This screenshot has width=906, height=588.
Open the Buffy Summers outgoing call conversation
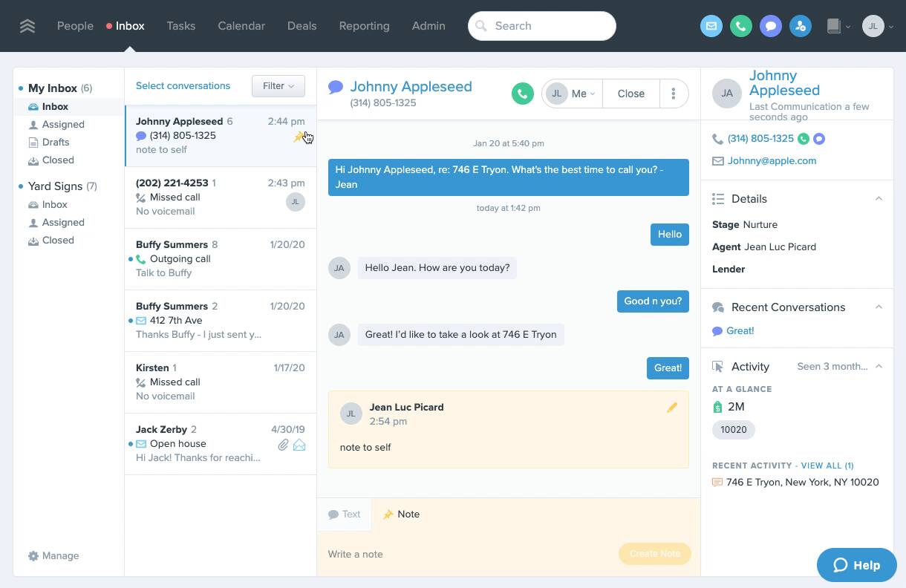point(220,258)
